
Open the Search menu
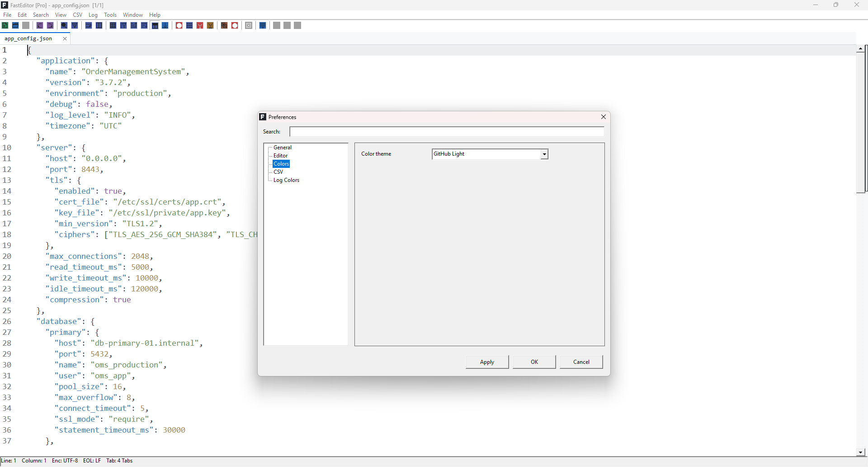(x=41, y=15)
